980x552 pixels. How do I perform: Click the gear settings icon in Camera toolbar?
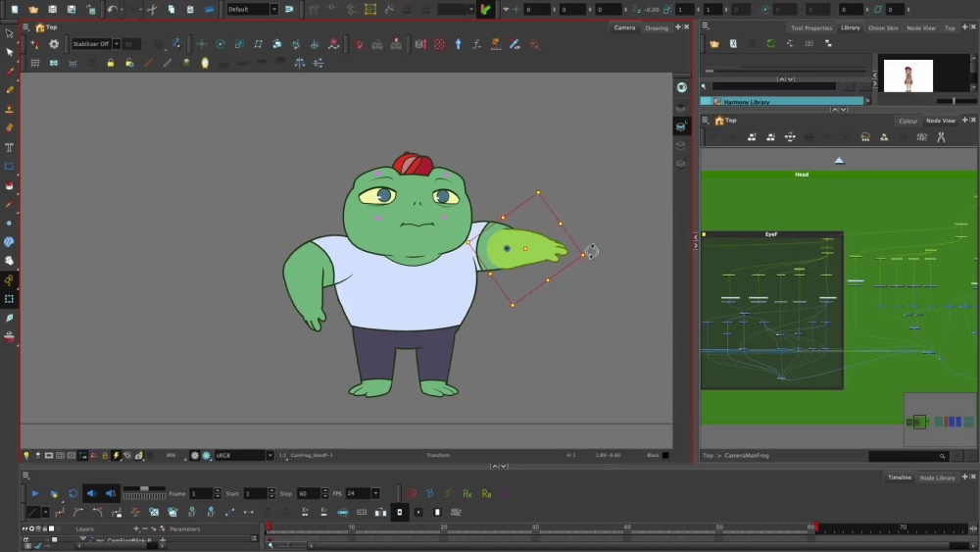click(x=54, y=44)
